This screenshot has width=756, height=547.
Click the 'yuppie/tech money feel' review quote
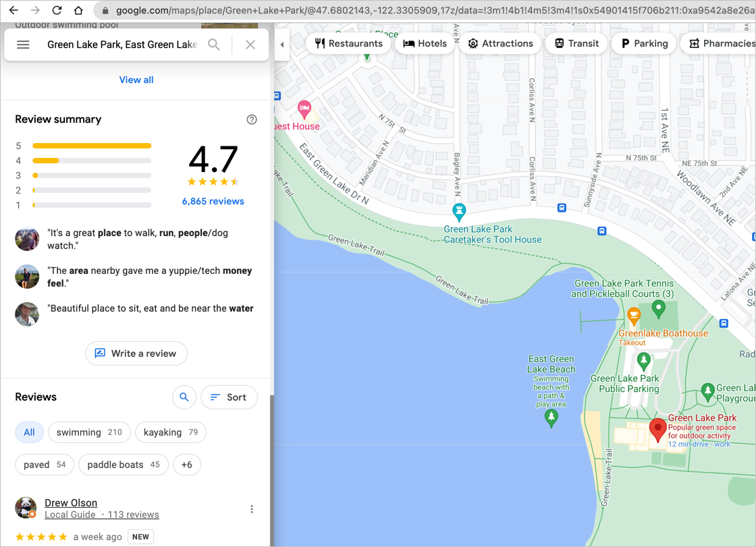click(x=149, y=277)
